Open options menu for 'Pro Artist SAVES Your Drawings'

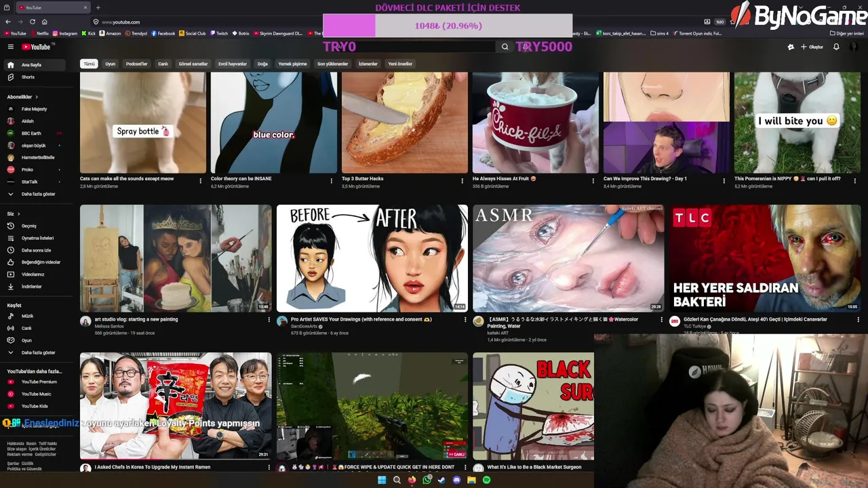(x=465, y=320)
